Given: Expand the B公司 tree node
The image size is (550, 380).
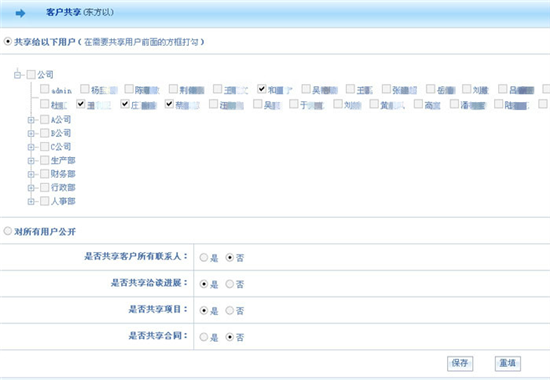Looking at the screenshot, I should point(31,134).
